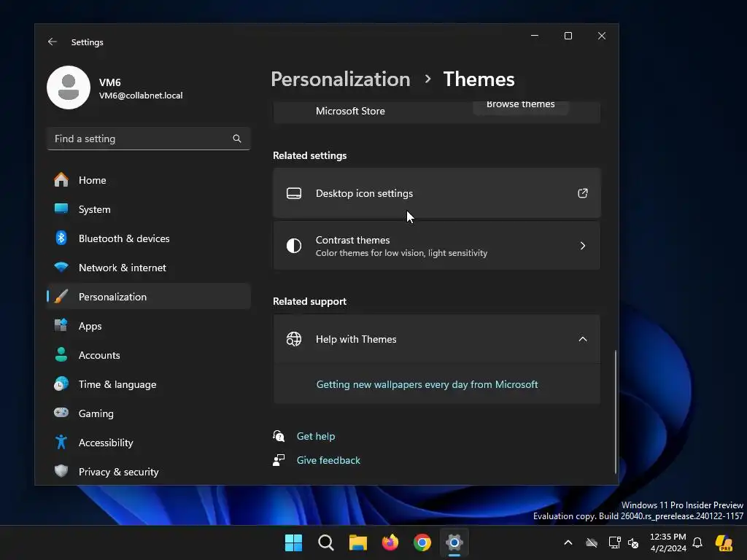Open Gaming settings
747x560 pixels.
[x=149, y=413]
